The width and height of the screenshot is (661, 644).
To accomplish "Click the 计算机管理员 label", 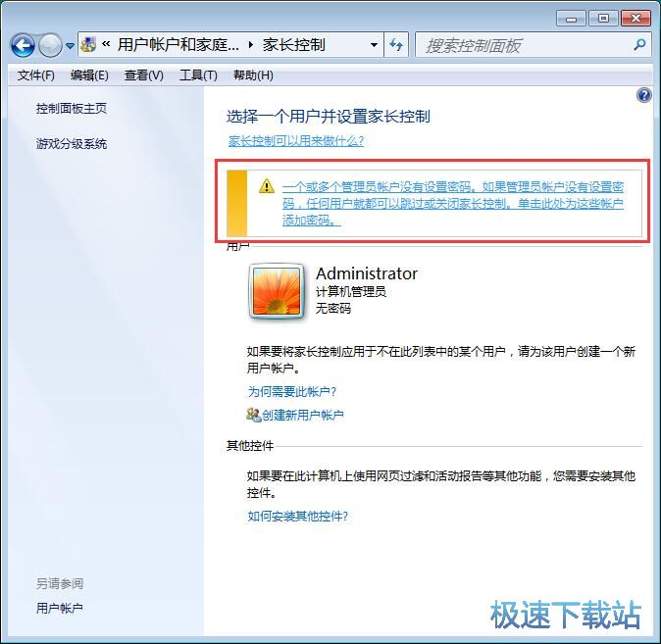I will 351,291.
